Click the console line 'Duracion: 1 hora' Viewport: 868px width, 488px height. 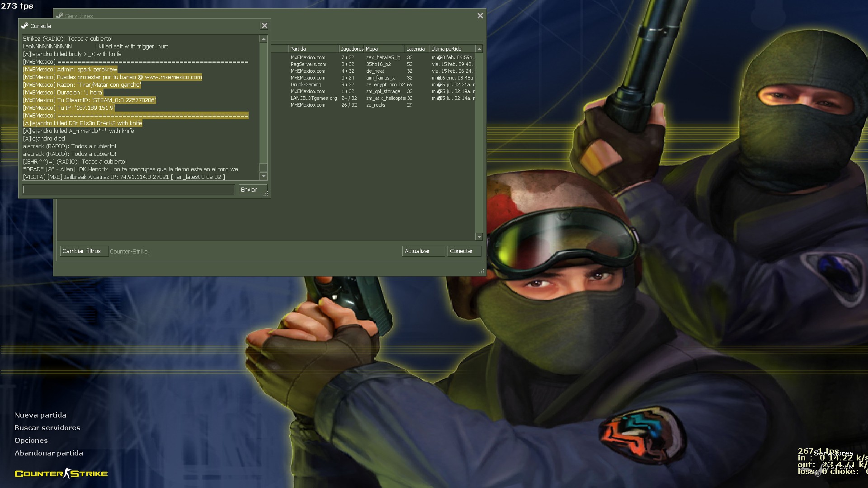(x=63, y=93)
